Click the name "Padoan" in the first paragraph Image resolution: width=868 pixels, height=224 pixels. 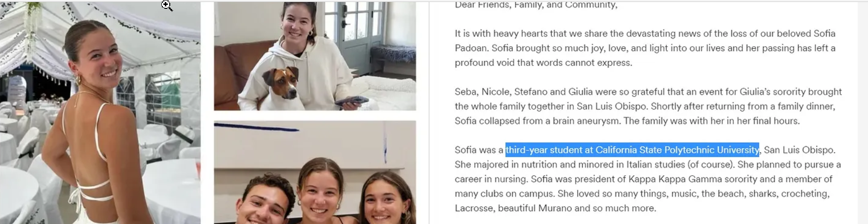(470, 48)
